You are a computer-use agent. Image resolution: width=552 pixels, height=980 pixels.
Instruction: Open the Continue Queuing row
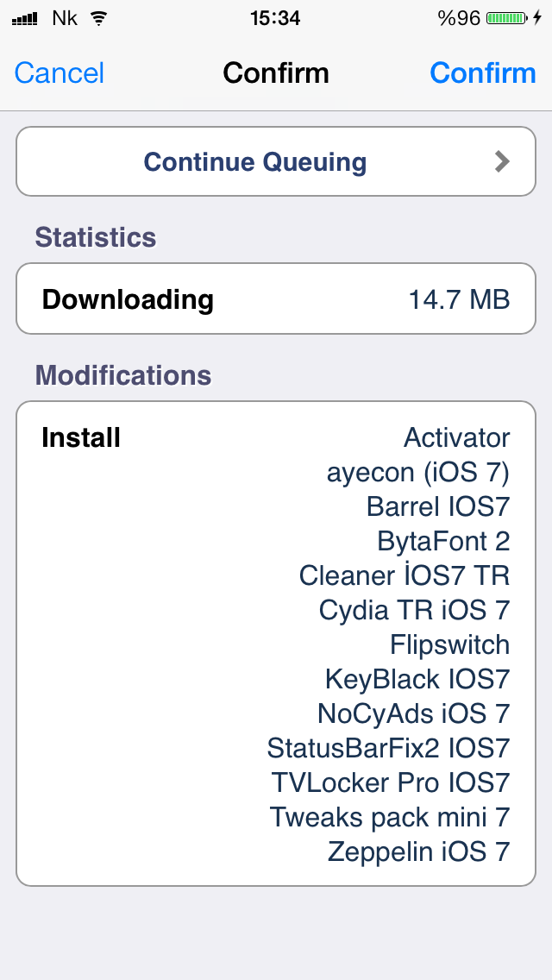point(276,162)
